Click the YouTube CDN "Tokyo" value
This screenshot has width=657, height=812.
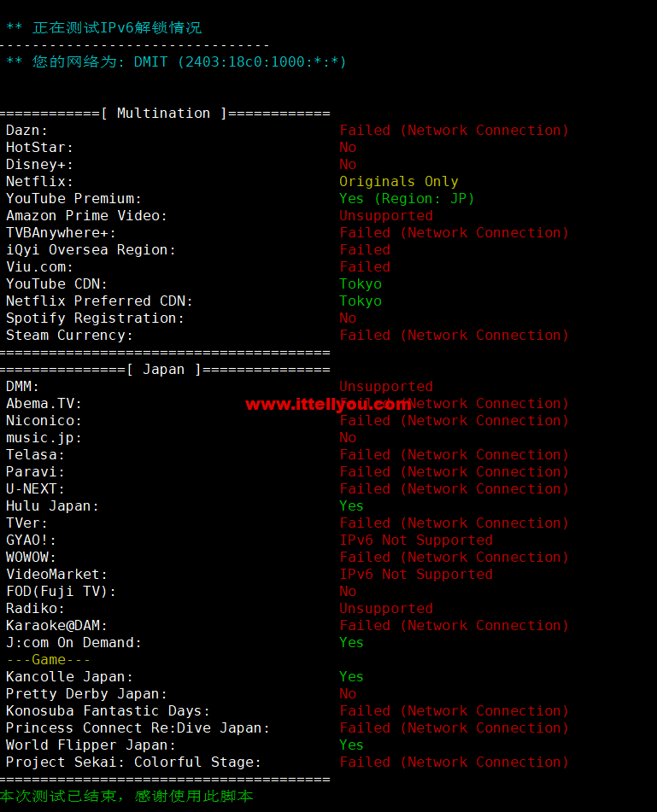tap(361, 283)
